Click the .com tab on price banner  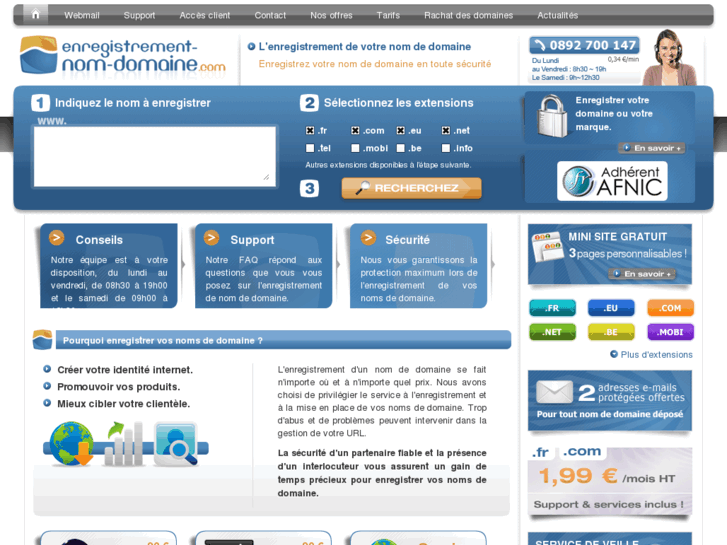point(582,452)
